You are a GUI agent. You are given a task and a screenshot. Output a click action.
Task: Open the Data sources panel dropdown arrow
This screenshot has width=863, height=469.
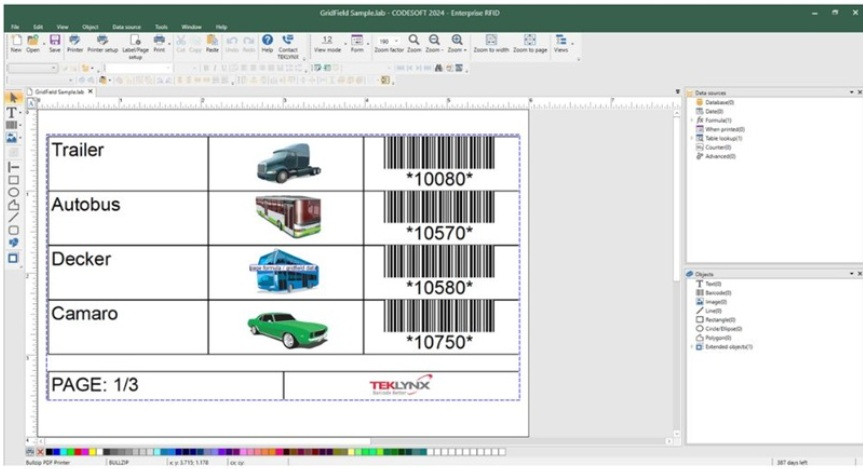851,92
